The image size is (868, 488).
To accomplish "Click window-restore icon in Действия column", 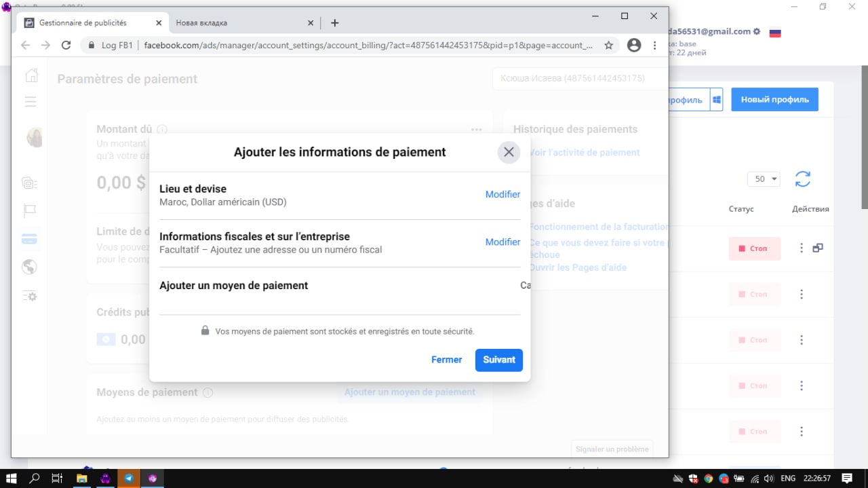I will point(818,248).
